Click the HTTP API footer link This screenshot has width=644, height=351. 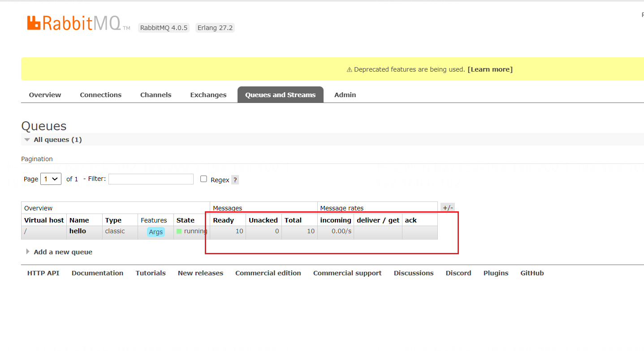(43, 273)
